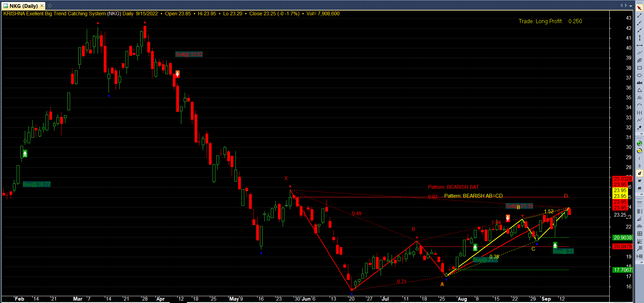Click the yellow zoom out icon
This screenshot has height=303, width=644.
(x=640, y=151)
